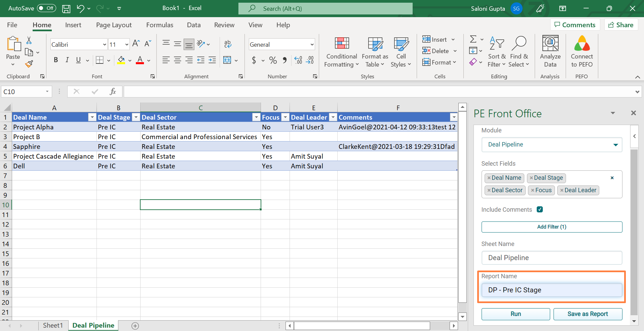Remove the Deal Stage field tag
Viewport: 644px width, 331px height.
tap(531, 178)
